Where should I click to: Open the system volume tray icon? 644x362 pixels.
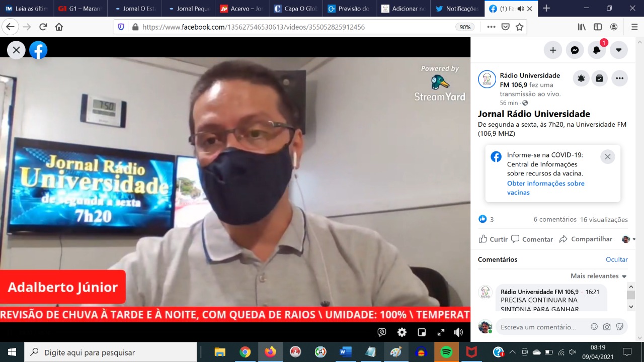pos(573,352)
